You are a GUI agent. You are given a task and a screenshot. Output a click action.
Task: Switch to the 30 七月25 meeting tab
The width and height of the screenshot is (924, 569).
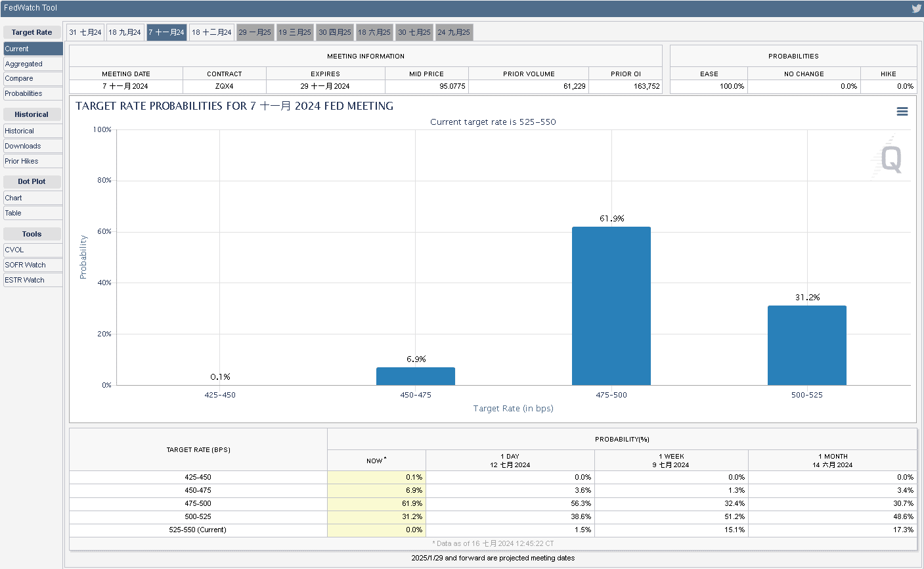point(414,32)
